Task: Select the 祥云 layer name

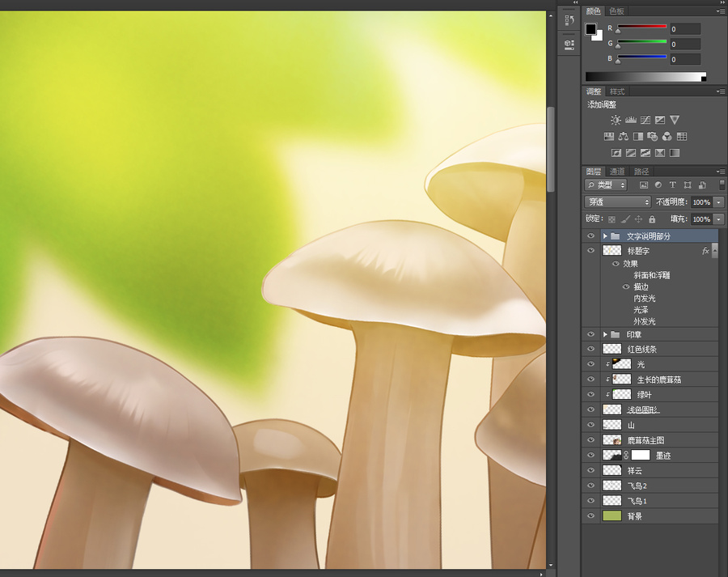Action: click(x=635, y=471)
